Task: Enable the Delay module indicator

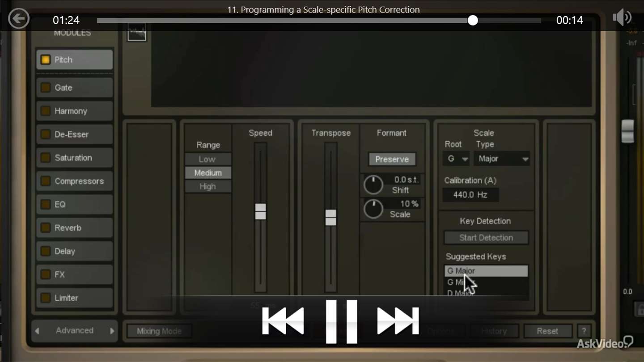Action: click(x=46, y=251)
